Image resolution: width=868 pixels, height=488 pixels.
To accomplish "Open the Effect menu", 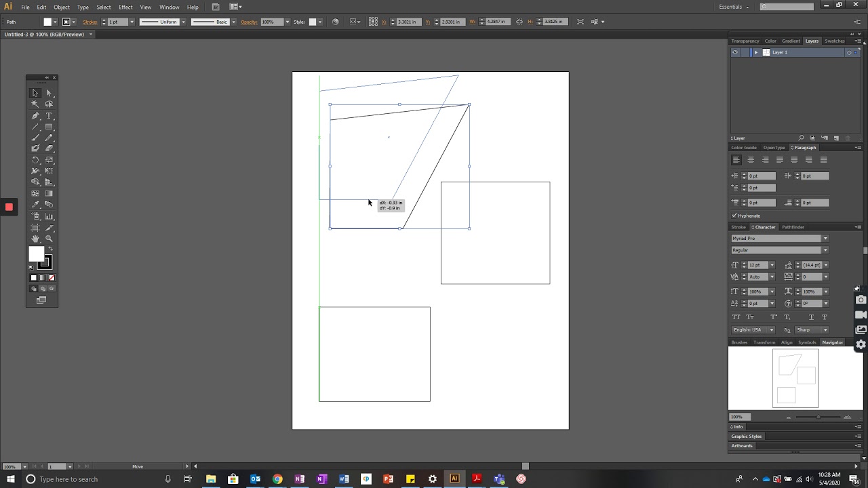I will pyautogui.click(x=125, y=7).
